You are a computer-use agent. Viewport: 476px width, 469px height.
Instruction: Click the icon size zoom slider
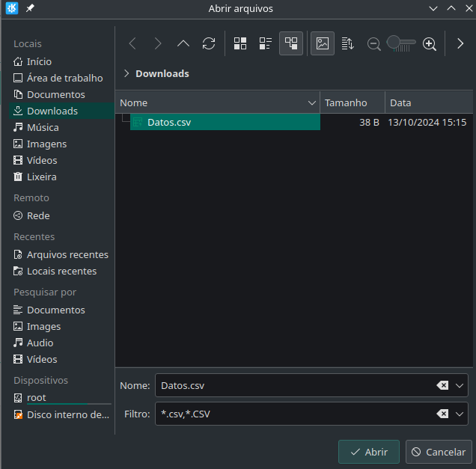[x=402, y=44]
